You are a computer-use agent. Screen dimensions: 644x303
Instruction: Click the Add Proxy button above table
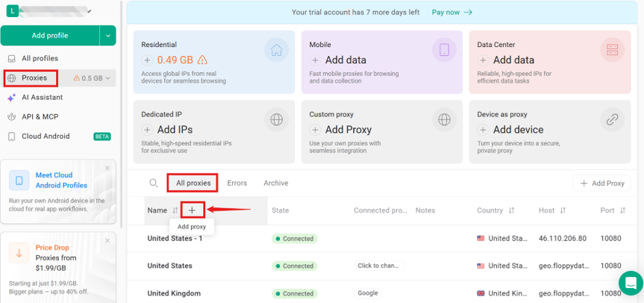coord(601,183)
